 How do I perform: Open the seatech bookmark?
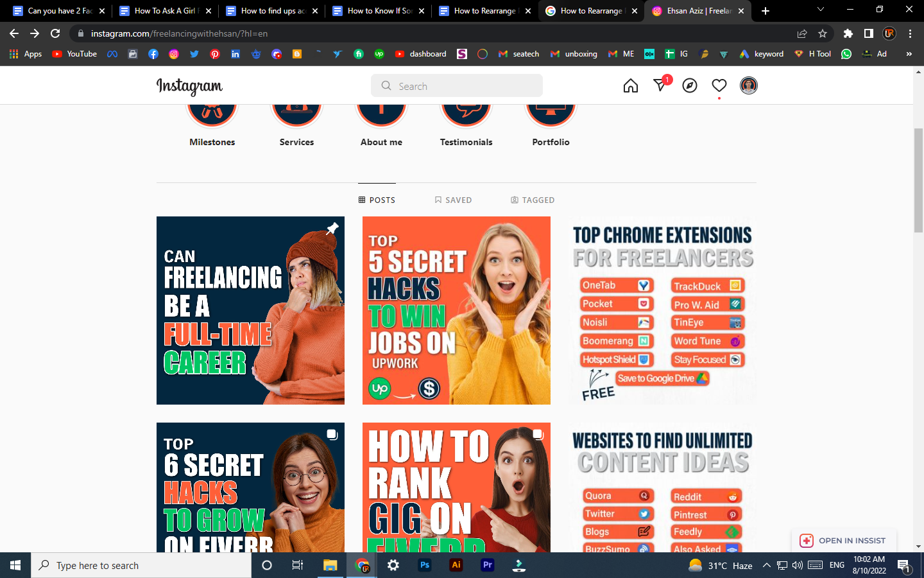click(518, 54)
